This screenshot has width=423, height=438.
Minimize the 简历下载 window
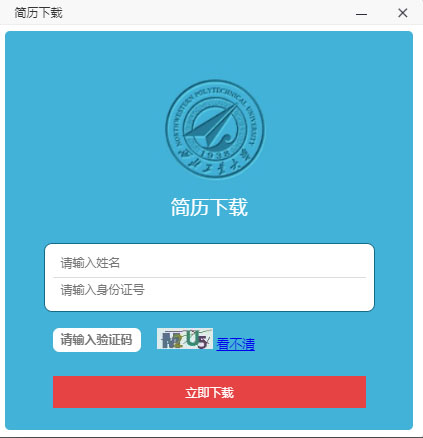pos(361,13)
